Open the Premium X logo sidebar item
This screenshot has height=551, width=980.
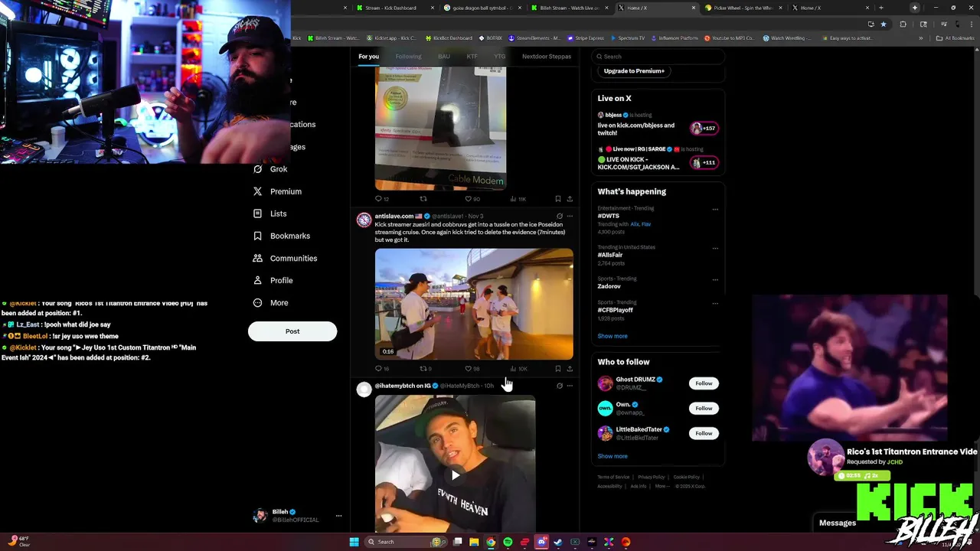(257, 191)
